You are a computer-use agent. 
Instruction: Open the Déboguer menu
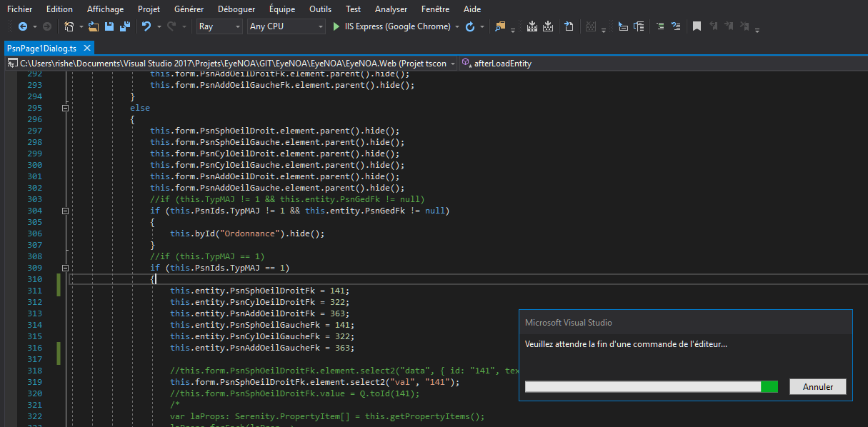pyautogui.click(x=236, y=9)
